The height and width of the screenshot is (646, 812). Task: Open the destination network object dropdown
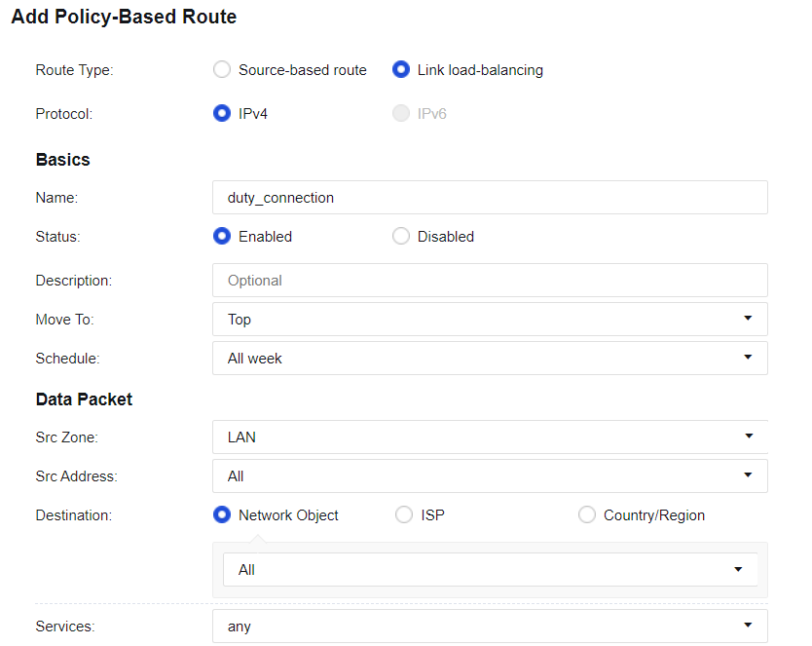490,569
